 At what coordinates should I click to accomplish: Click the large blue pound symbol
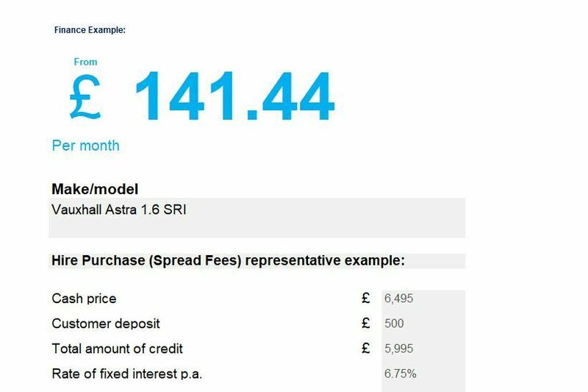[85, 96]
